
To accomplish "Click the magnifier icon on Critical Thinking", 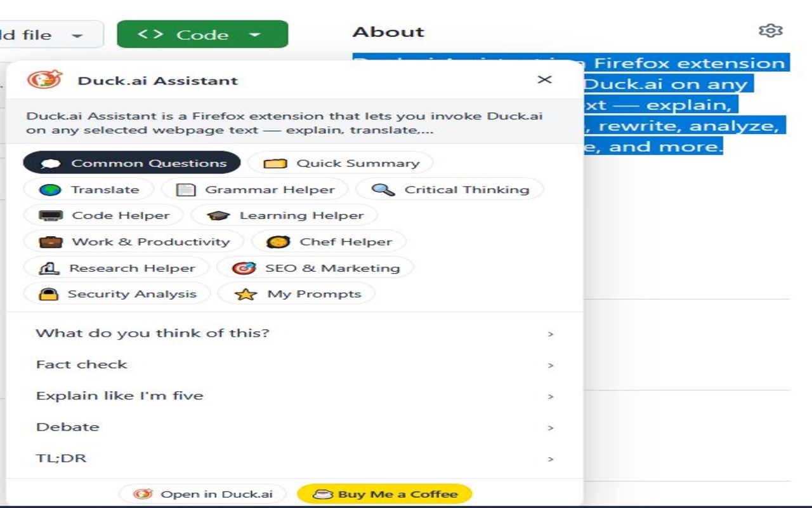I will pos(383,190).
